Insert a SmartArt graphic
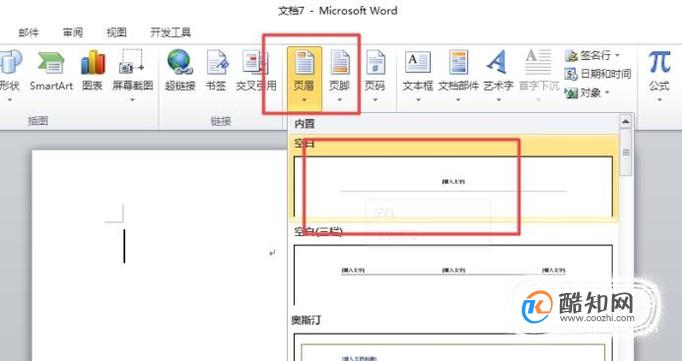The height and width of the screenshot is (361, 682). (x=51, y=71)
